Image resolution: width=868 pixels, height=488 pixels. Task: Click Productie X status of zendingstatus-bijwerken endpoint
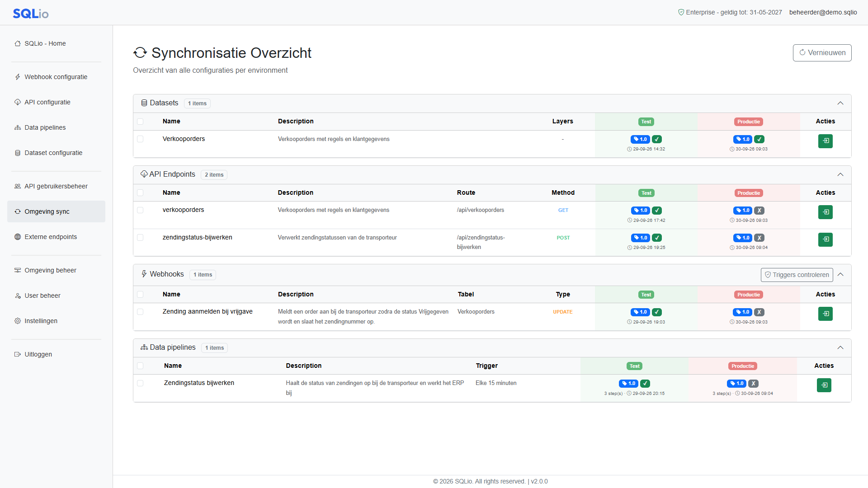pos(759,238)
